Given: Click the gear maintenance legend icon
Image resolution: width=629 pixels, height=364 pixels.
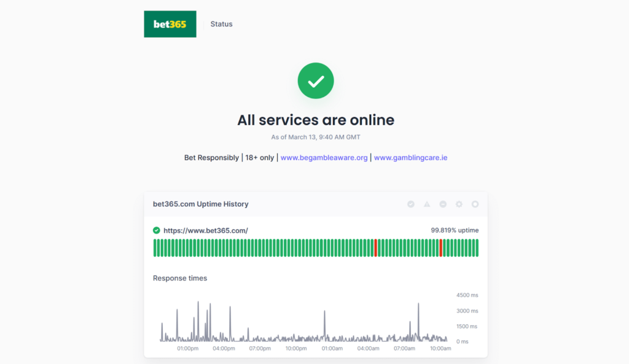Looking at the screenshot, I should point(459,204).
